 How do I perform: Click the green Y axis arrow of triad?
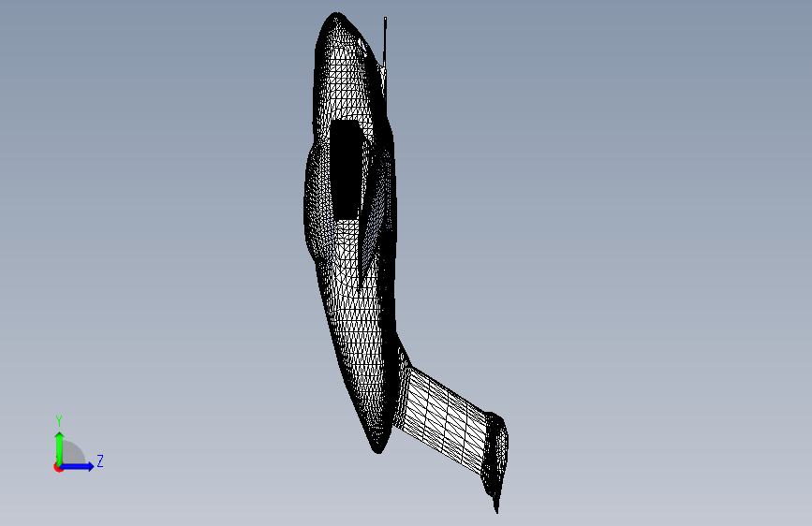tap(60, 448)
